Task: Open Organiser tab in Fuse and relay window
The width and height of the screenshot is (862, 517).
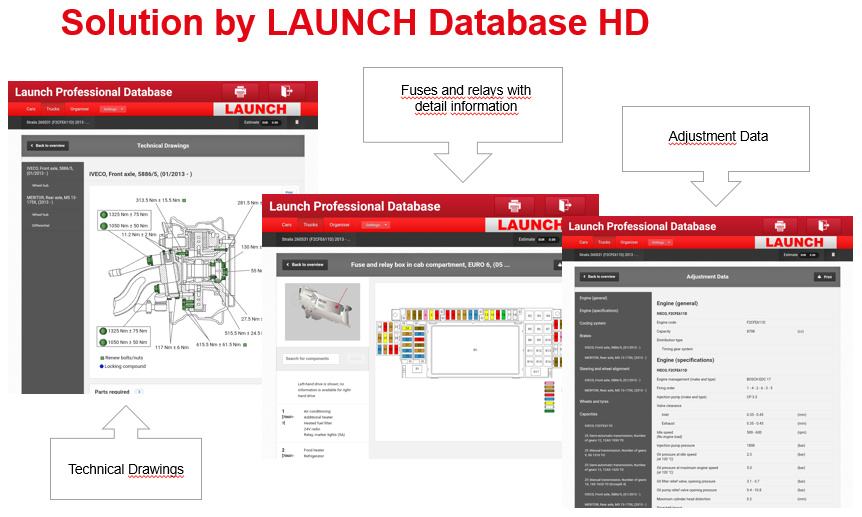Action: coord(339,224)
